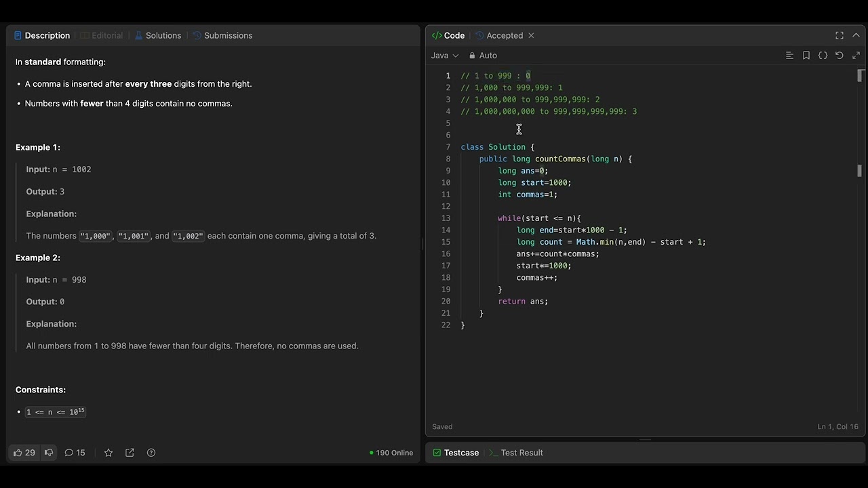This screenshot has width=868, height=488.
Task: Click the 'while(start <= n){' line
Action: [x=539, y=218]
